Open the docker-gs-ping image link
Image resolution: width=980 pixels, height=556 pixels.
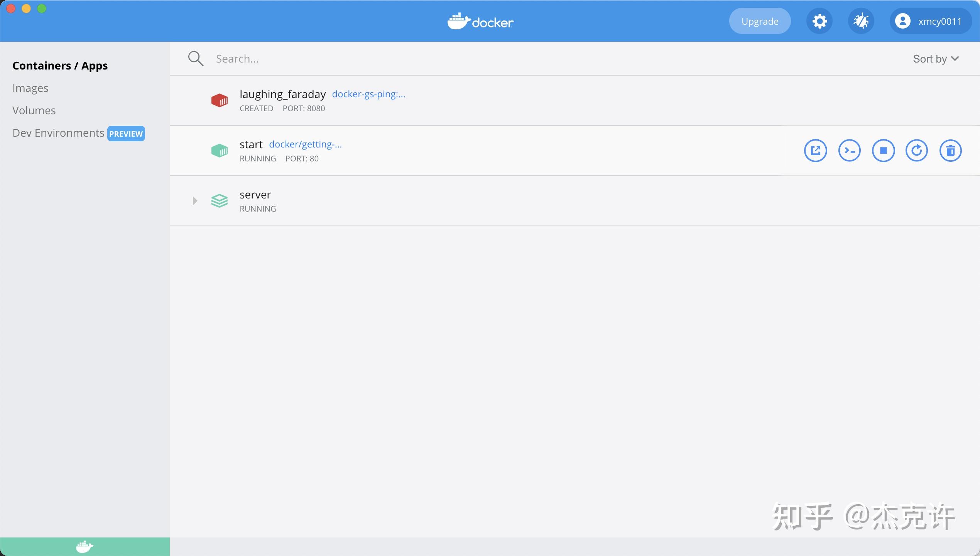368,94
